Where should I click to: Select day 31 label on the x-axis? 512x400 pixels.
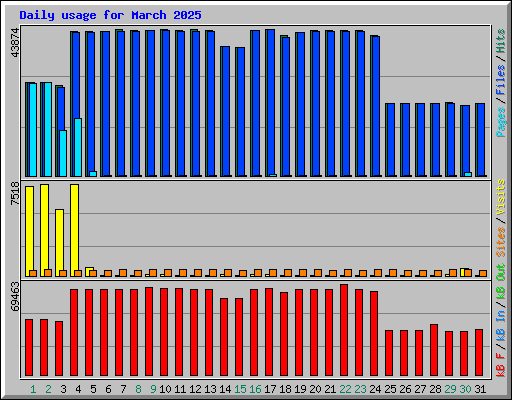480,389
